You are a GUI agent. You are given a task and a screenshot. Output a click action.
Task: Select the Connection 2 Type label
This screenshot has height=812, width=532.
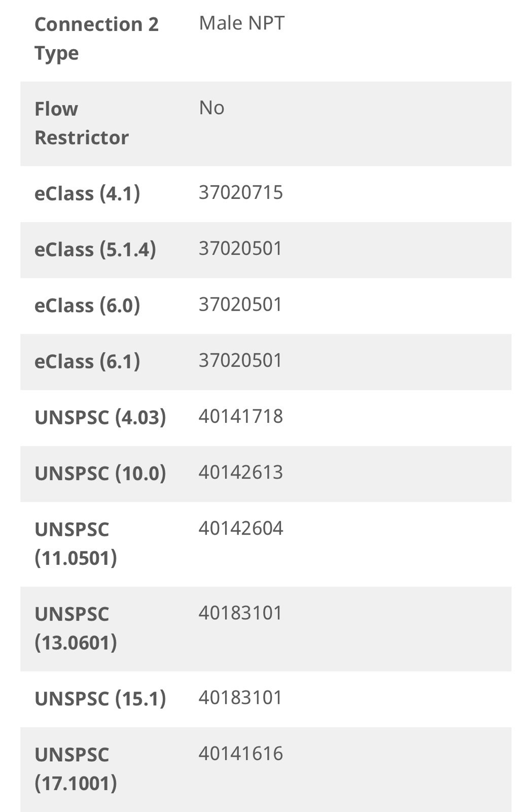click(x=96, y=39)
